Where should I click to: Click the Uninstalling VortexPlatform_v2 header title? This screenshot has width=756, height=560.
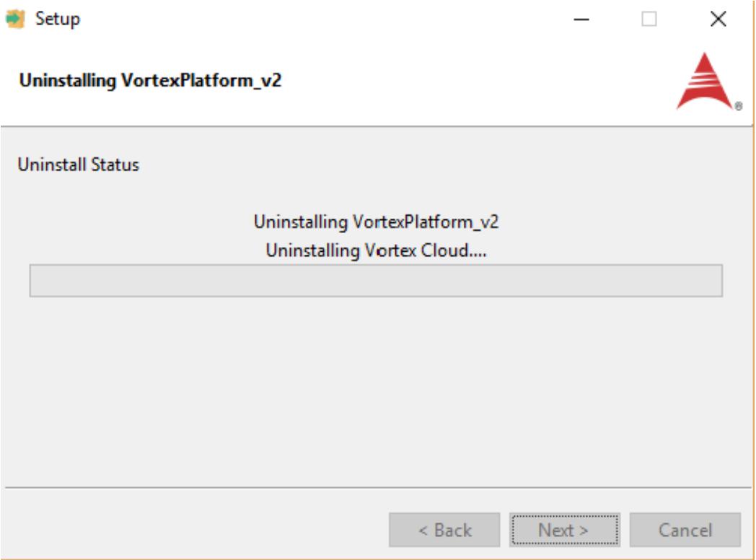click(x=150, y=81)
